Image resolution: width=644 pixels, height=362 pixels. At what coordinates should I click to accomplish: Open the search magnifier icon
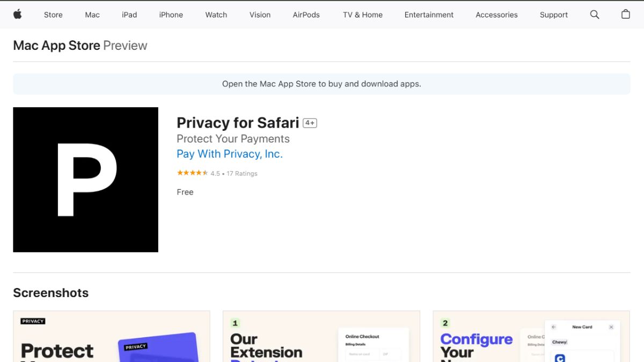(595, 14)
